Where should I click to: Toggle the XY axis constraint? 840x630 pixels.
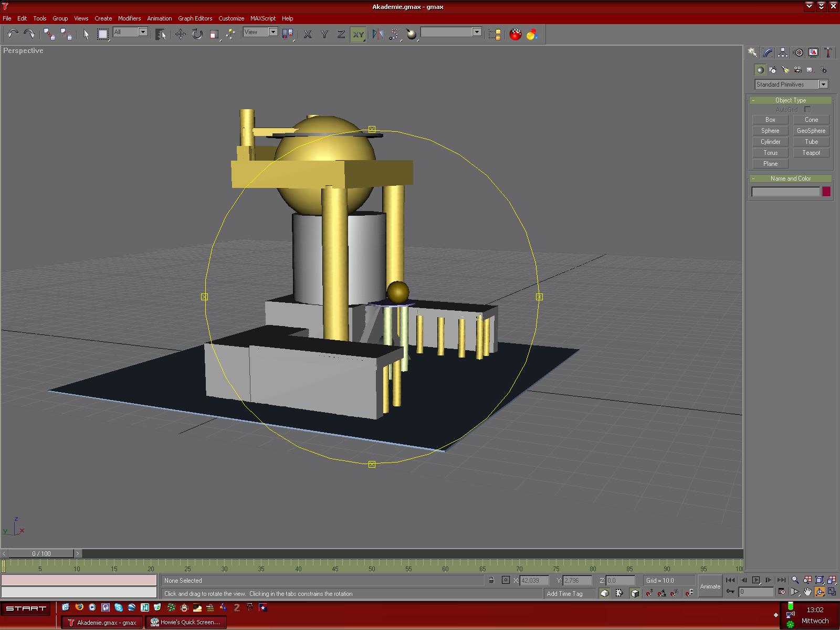(358, 34)
